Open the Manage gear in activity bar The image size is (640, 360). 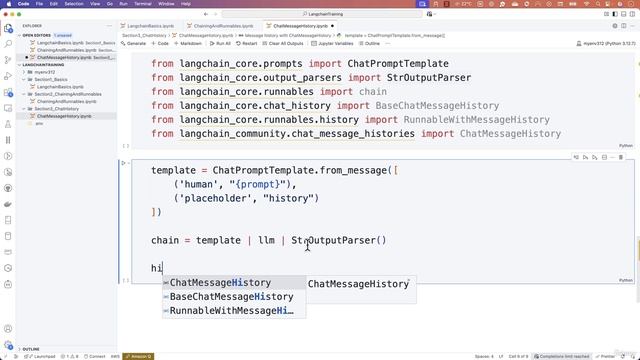coord(8,345)
